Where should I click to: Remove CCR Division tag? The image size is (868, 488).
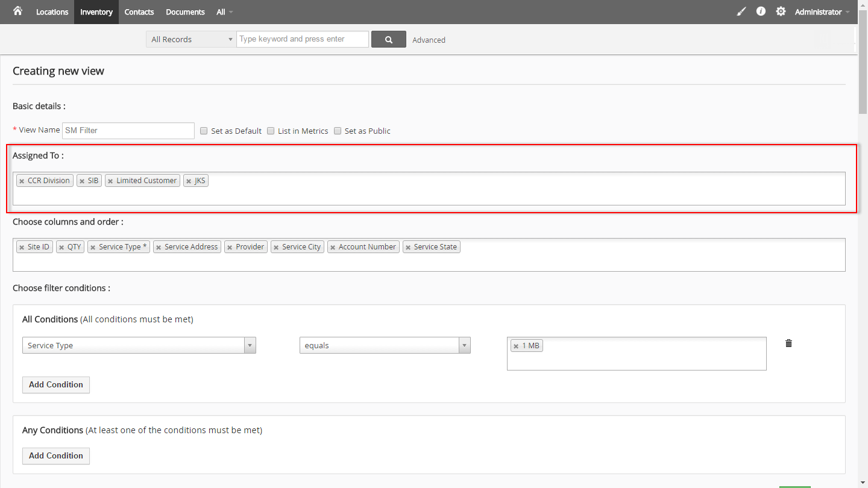pos(22,181)
